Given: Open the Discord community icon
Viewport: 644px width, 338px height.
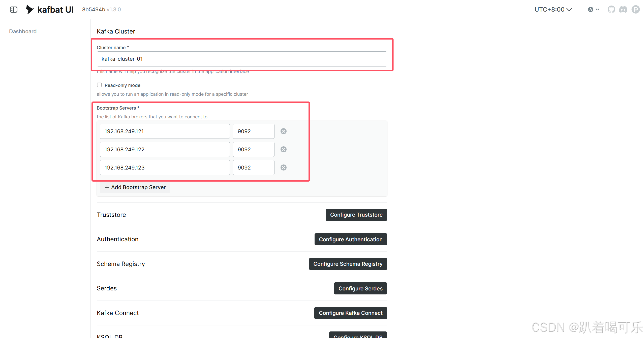Looking at the screenshot, I should coord(623,10).
